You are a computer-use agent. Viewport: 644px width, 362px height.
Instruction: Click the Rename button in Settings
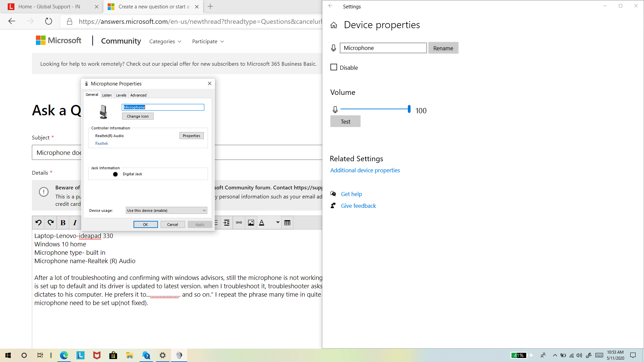pyautogui.click(x=443, y=48)
